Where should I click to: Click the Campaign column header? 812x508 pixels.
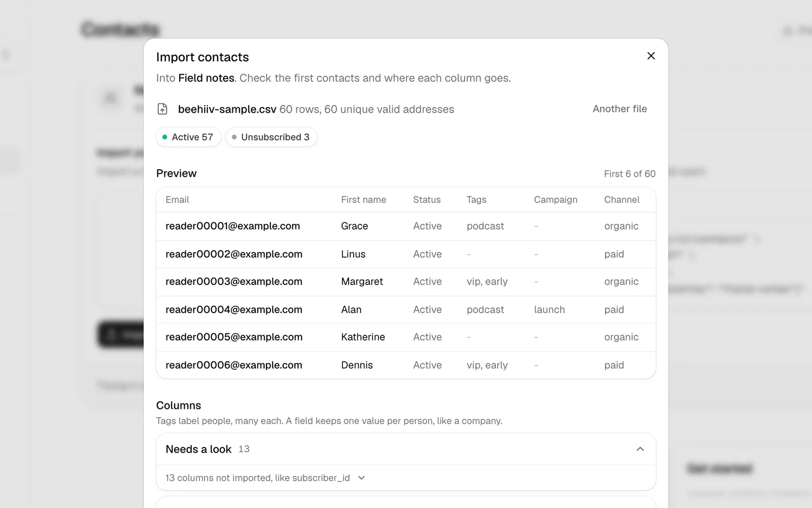pyautogui.click(x=556, y=200)
